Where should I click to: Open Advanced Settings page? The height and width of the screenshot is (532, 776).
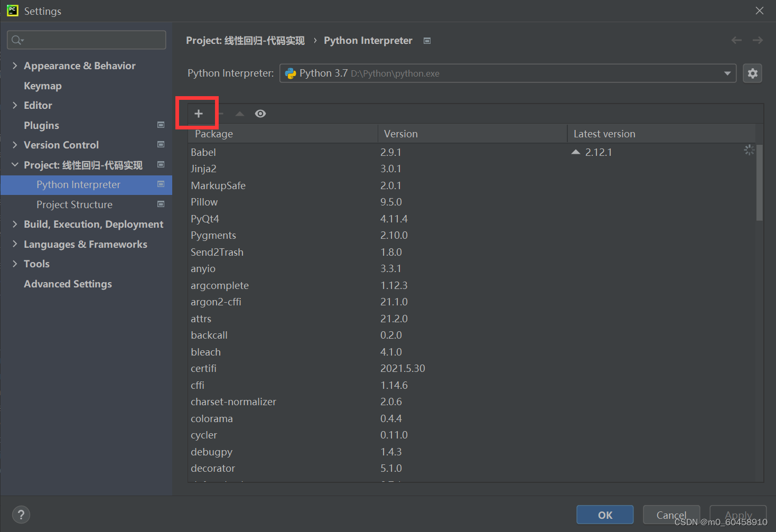68,284
